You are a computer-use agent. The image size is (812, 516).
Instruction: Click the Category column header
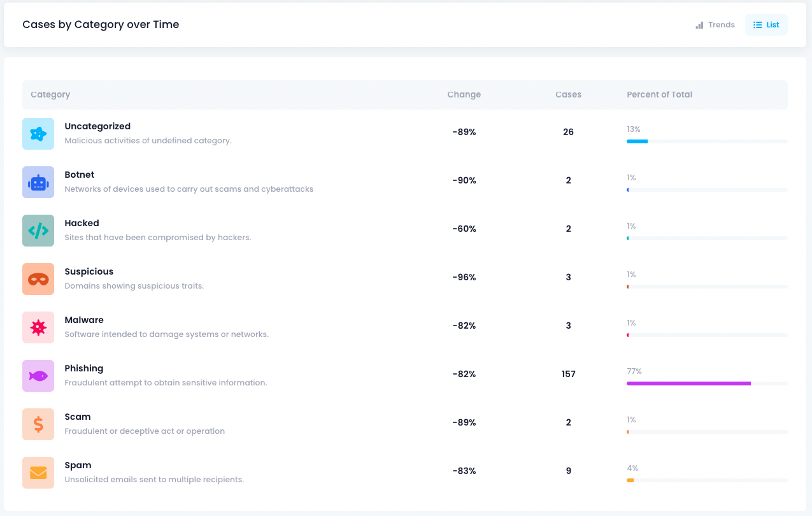[50, 94]
